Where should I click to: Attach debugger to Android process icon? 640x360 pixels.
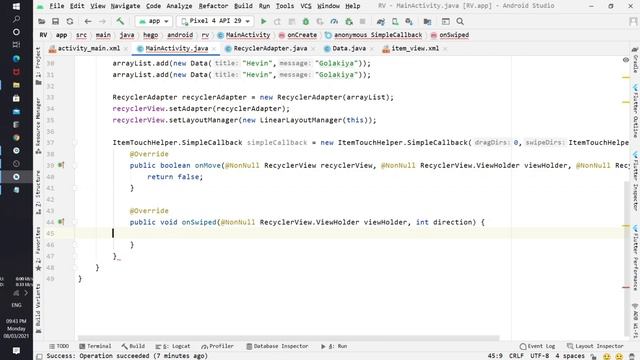349,21
